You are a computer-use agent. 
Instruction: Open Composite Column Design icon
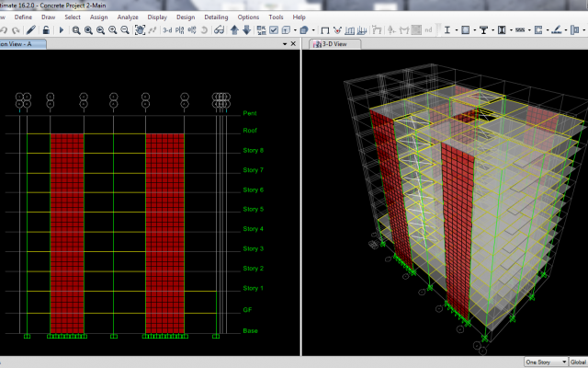click(502, 30)
